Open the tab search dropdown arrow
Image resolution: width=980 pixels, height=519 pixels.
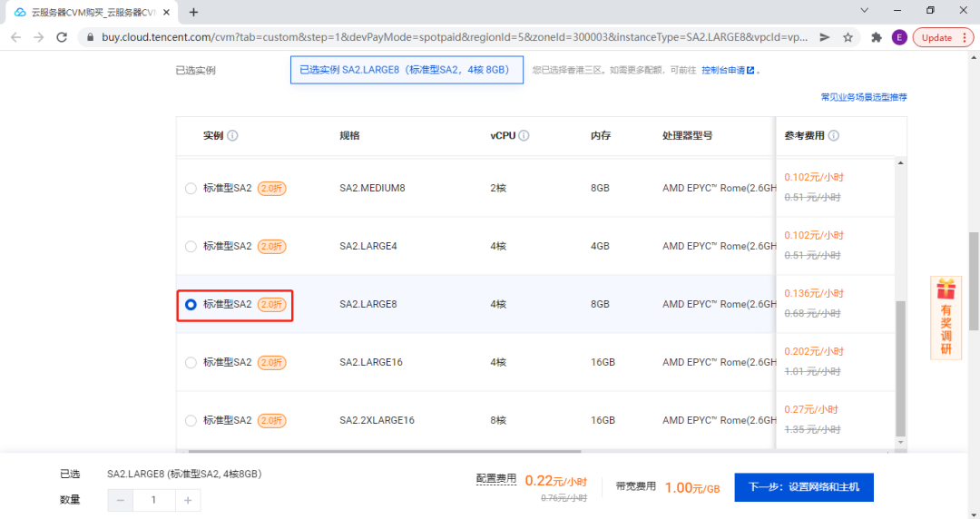click(x=865, y=10)
